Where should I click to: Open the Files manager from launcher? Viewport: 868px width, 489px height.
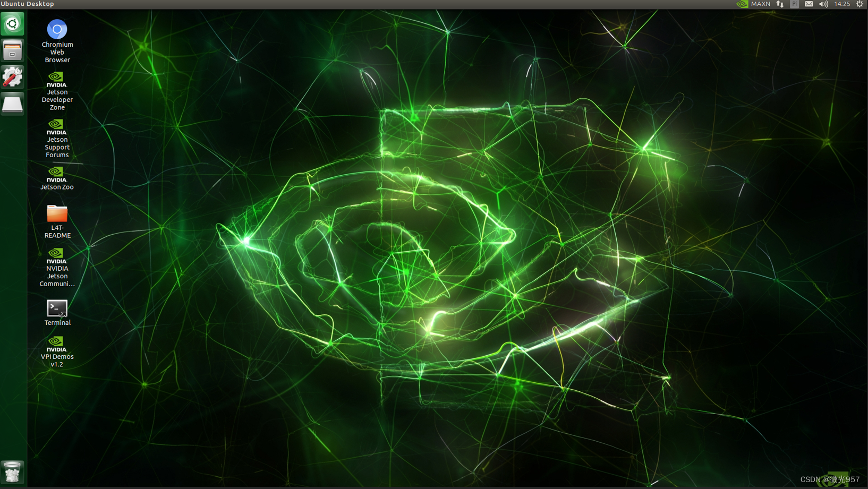[12, 50]
